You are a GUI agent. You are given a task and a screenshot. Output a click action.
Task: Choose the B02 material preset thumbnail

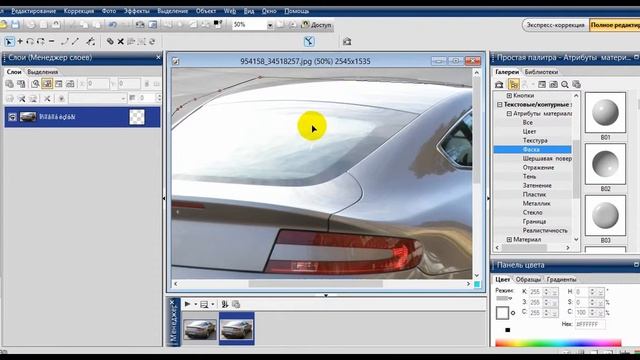tap(605, 164)
